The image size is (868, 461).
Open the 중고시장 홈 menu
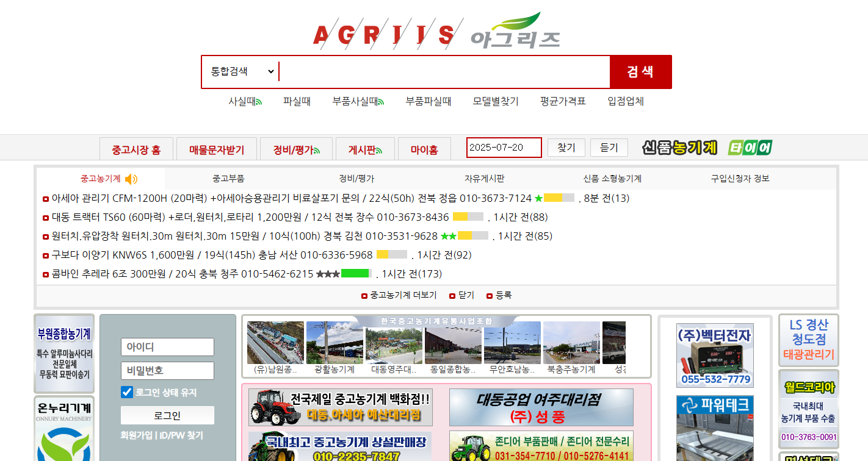click(137, 149)
